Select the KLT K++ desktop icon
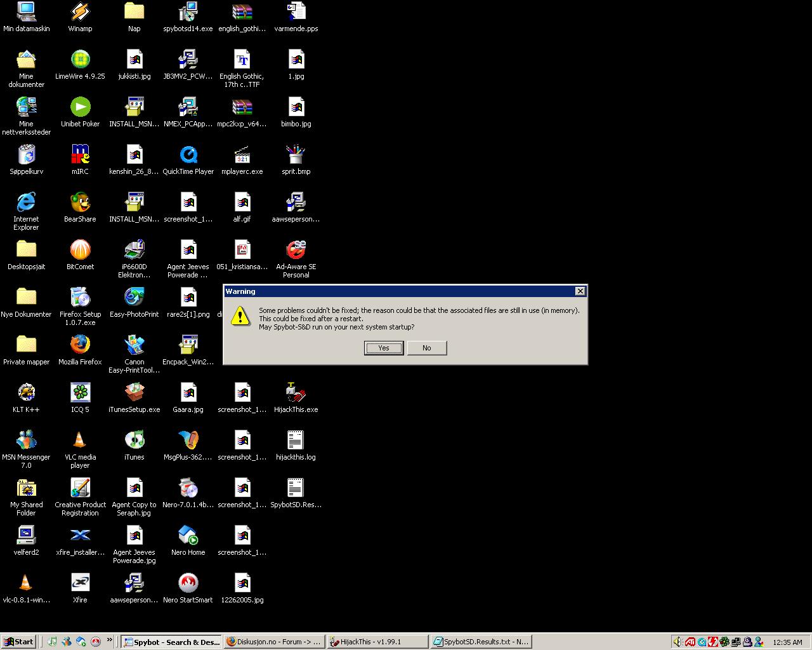The width and height of the screenshot is (812, 650). click(26, 398)
